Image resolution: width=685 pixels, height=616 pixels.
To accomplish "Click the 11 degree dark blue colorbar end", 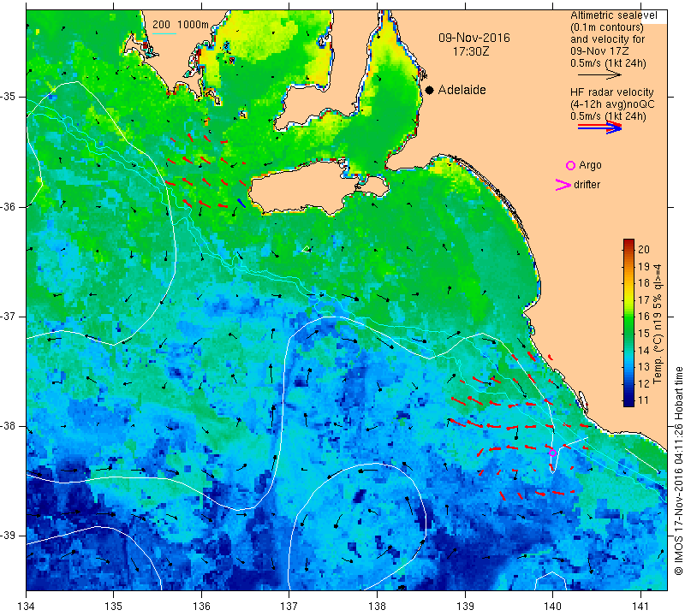I will coord(628,402).
